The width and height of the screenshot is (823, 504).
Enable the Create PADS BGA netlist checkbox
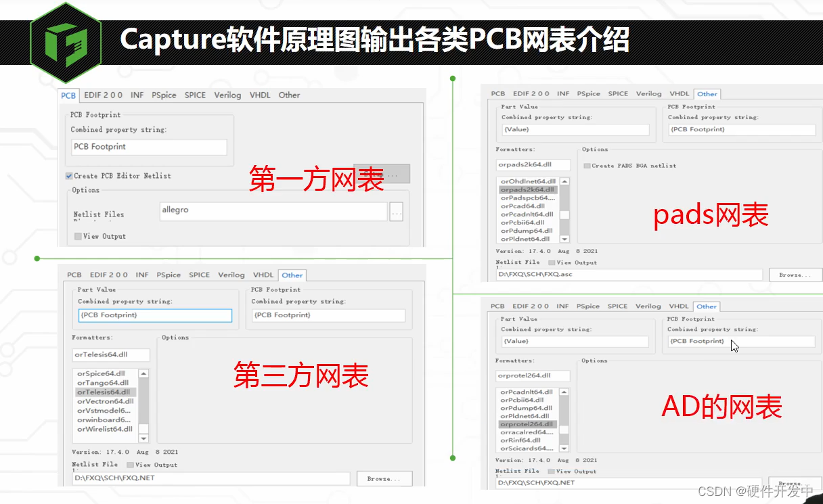[x=587, y=166]
